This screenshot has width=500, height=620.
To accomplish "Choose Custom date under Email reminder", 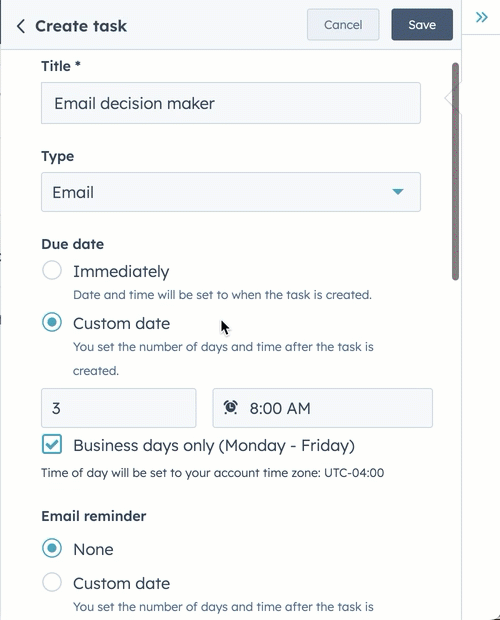I will (52, 582).
